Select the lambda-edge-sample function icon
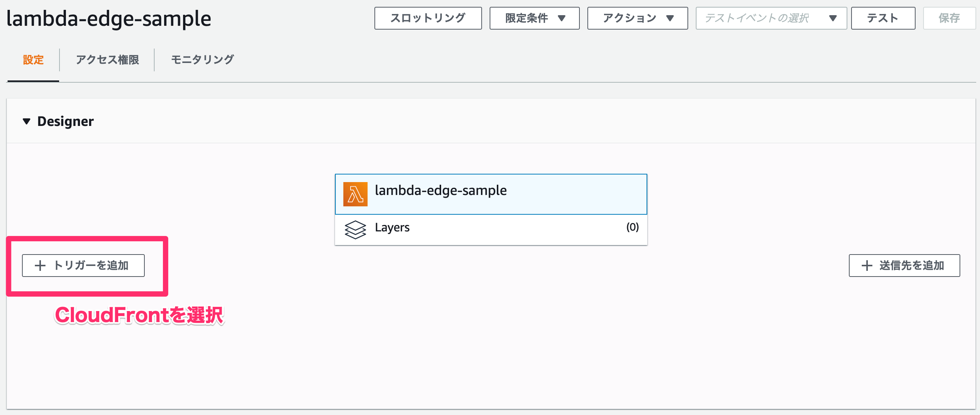Viewport: 980px width, 415px height. [x=355, y=194]
